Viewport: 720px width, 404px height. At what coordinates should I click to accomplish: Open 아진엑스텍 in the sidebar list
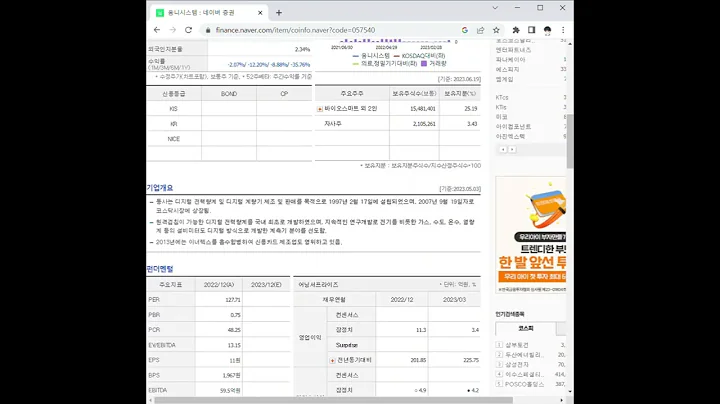click(510, 136)
